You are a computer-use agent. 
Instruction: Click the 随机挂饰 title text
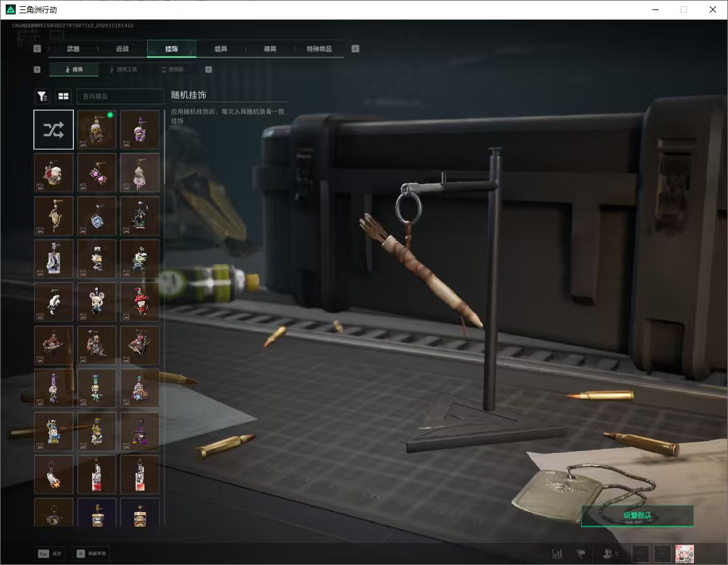pos(189,95)
